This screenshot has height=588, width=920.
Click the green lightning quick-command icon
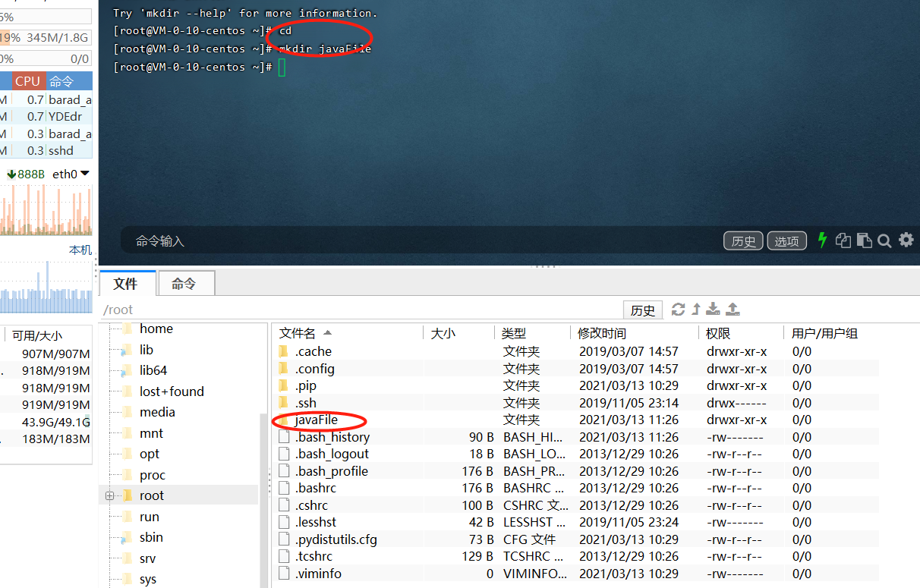[x=822, y=241]
